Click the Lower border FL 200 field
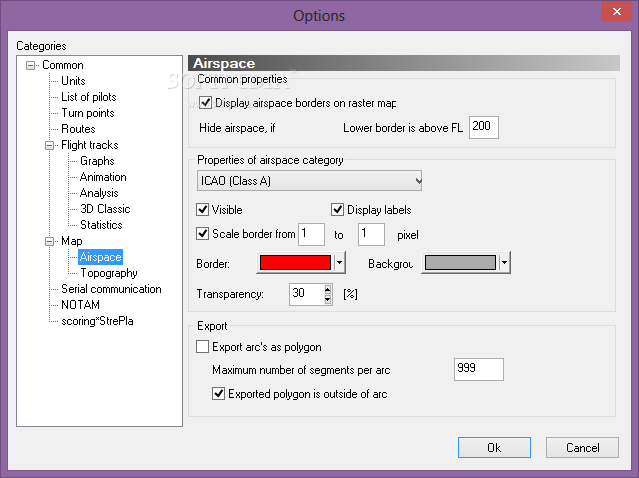The image size is (639, 478). pyautogui.click(x=484, y=127)
